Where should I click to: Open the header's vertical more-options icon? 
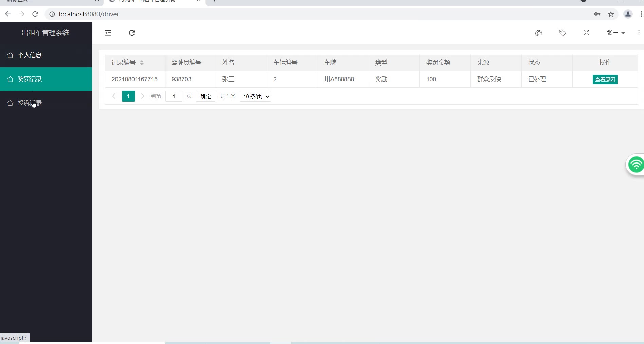pos(639,33)
